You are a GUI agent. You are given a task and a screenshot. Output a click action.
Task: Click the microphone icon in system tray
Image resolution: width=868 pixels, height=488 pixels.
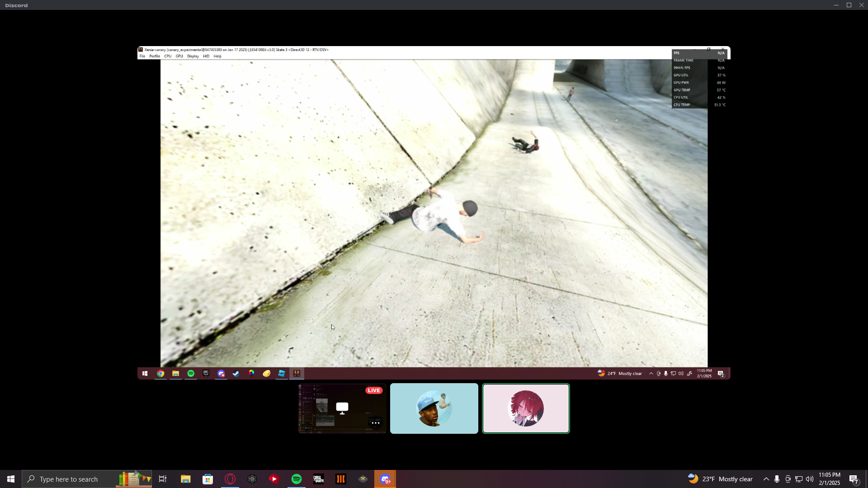click(x=777, y=479)
